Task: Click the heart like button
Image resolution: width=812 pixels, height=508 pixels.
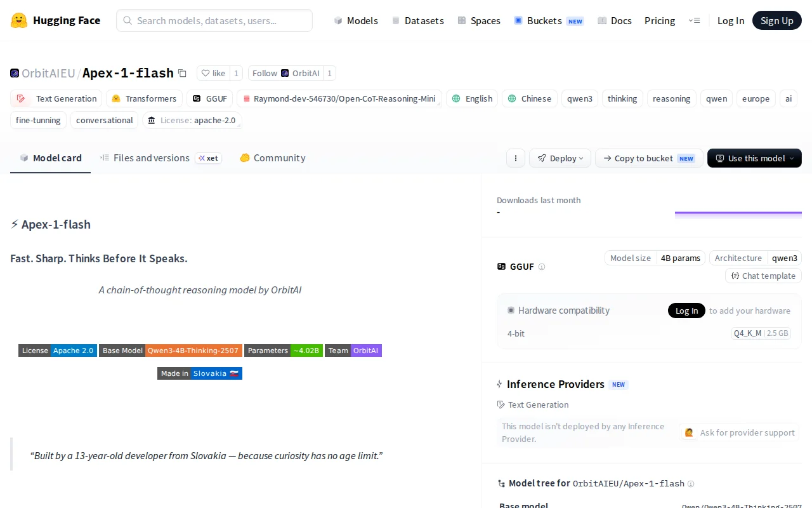Action: tap(213, 73)
